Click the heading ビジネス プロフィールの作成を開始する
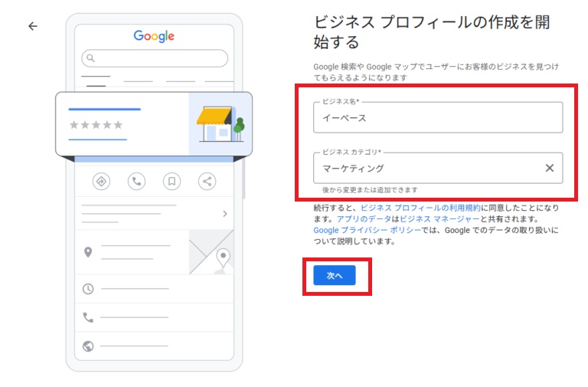 (432, 32)
